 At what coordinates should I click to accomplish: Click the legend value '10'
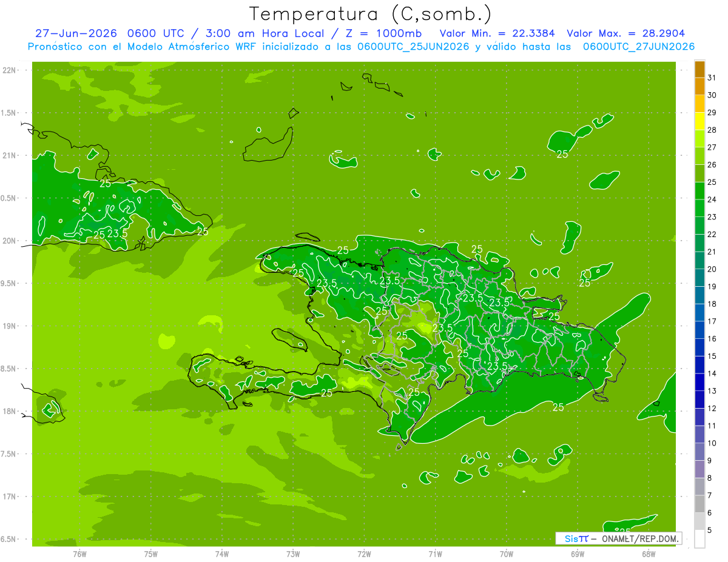[x=712, y=443]
